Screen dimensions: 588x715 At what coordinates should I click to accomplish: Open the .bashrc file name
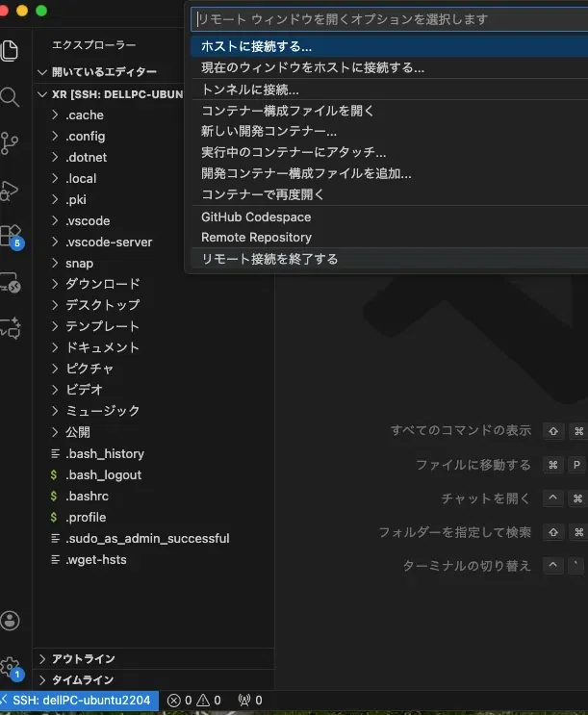87,497
